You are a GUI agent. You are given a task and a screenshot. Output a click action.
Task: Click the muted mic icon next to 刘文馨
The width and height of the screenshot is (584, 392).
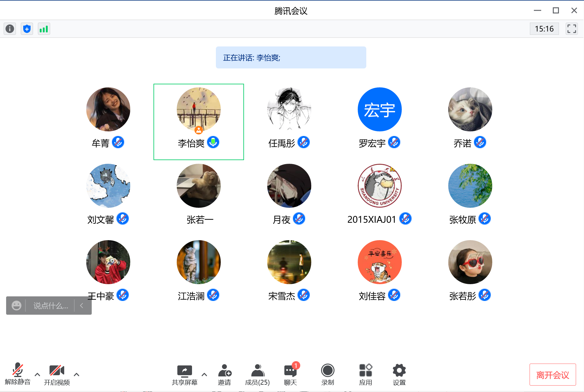coord(123,219)
